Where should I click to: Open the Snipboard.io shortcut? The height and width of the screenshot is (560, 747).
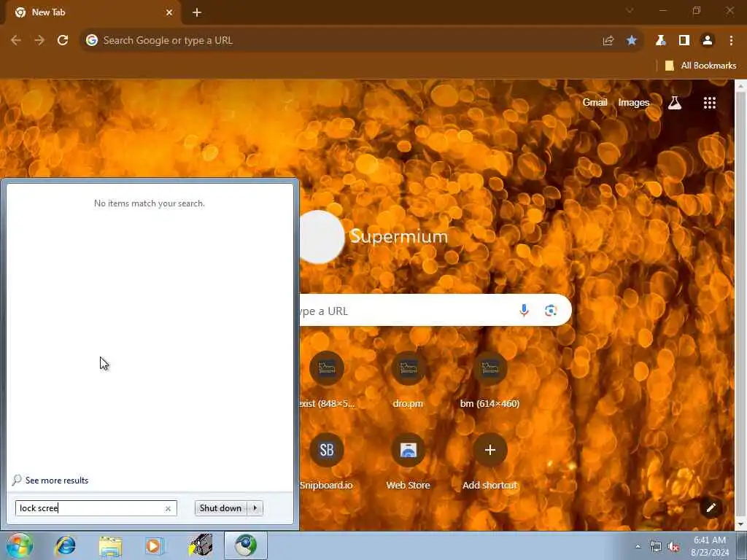327,462
